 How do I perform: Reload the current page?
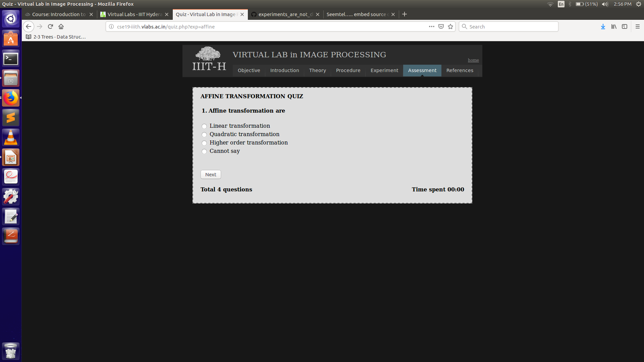pos(50,26)
